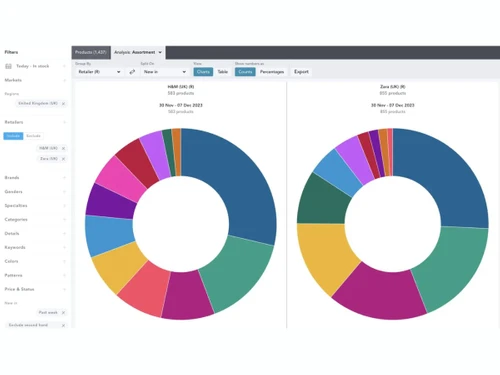Click the New in label in the filters sidebar
Screen dimensions: 500x375
click(x=11, y=303)
